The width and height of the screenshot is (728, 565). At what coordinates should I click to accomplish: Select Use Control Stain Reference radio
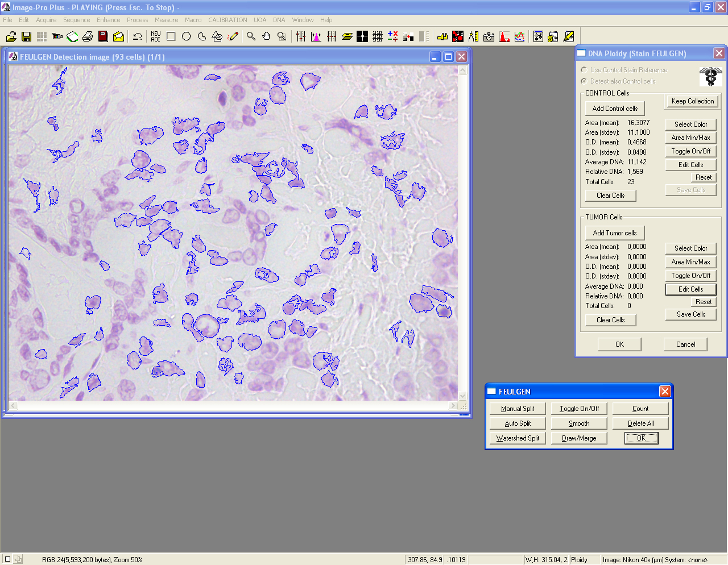click(x=584, y=69)
